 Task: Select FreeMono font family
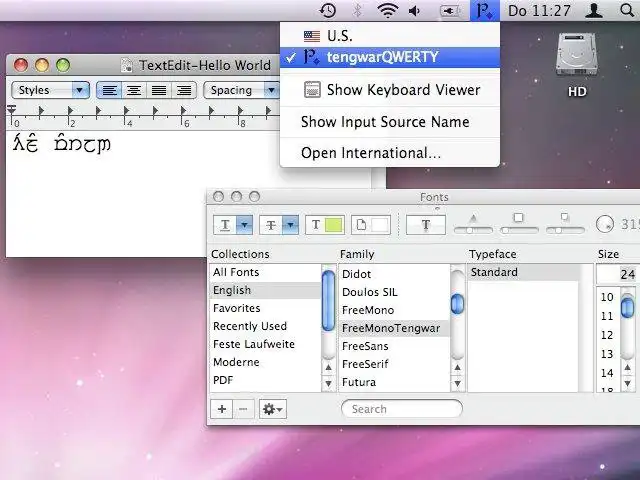click(394, 310)
